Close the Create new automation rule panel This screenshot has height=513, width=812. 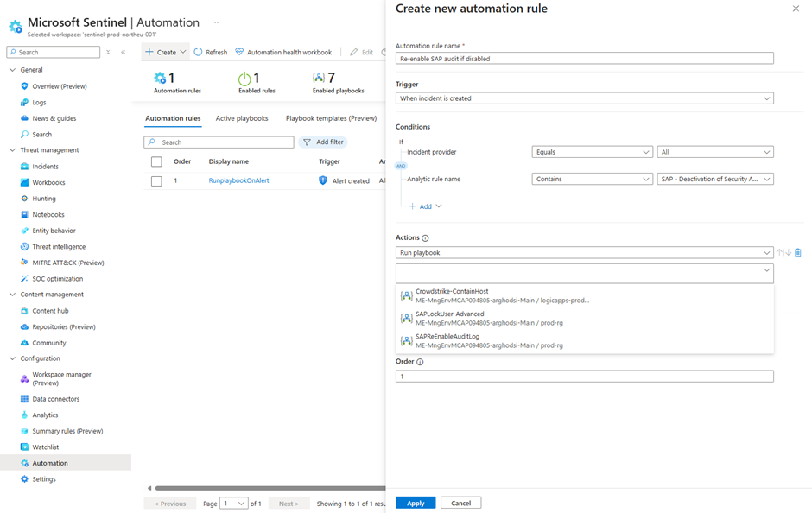click(x=796, y=9)
